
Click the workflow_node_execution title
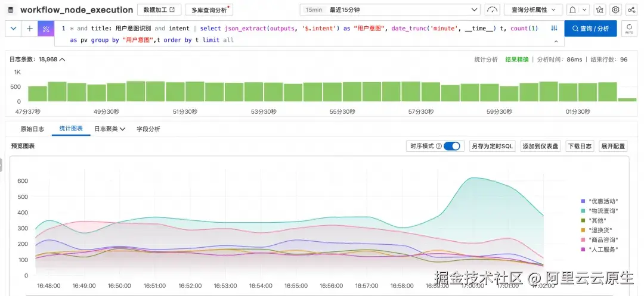77,10
